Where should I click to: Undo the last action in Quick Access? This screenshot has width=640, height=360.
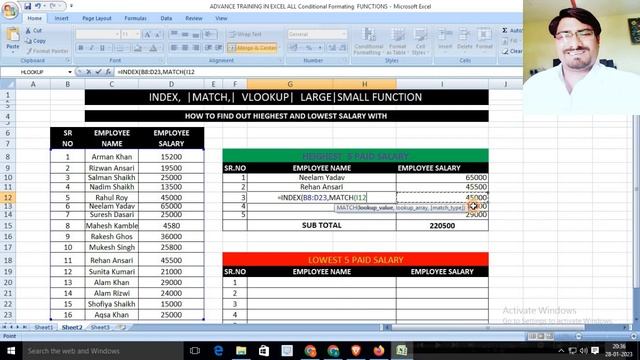(x=38, y=6)
